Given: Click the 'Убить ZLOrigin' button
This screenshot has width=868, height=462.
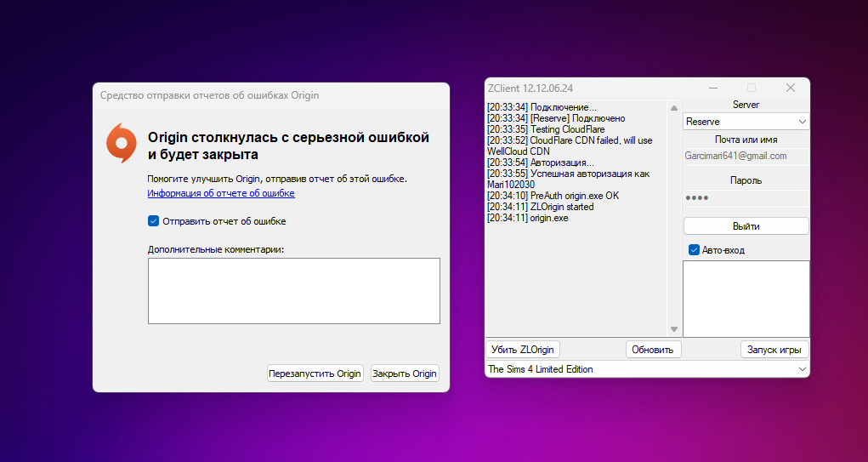Looking at the screenshot, I should (x=523, y=350).
